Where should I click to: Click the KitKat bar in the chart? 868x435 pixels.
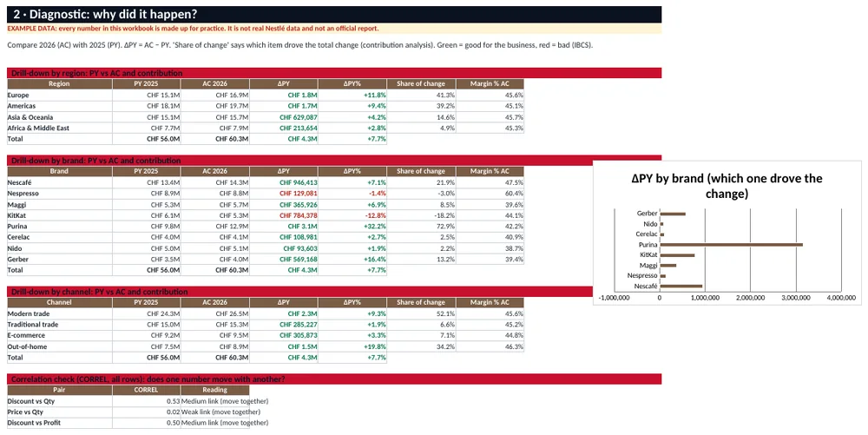678,254
